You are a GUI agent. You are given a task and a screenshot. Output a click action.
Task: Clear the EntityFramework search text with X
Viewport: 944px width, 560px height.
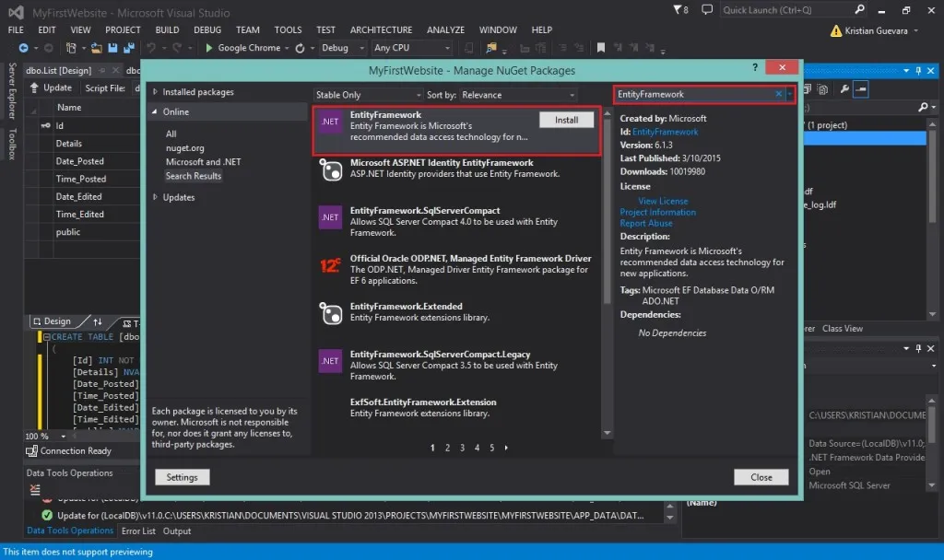[x=778, y=94]
